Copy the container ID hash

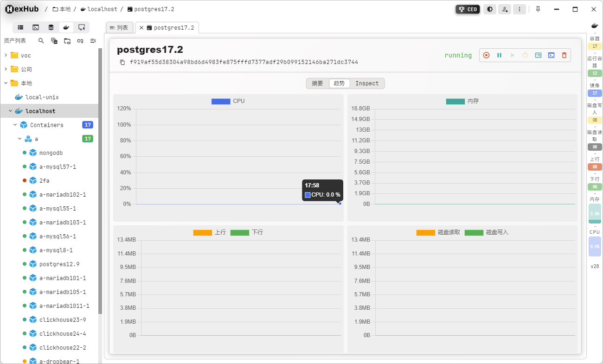point(122,62)
